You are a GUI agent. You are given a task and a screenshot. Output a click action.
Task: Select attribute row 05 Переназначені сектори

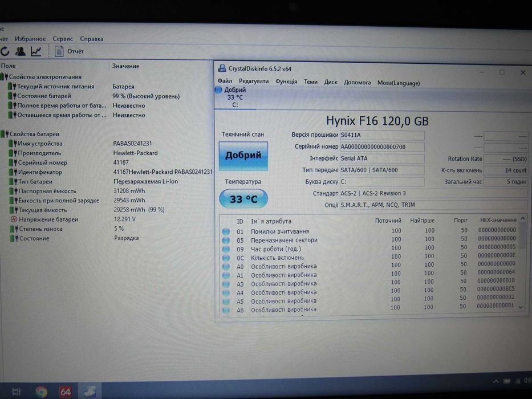click(x=369, y=239)
